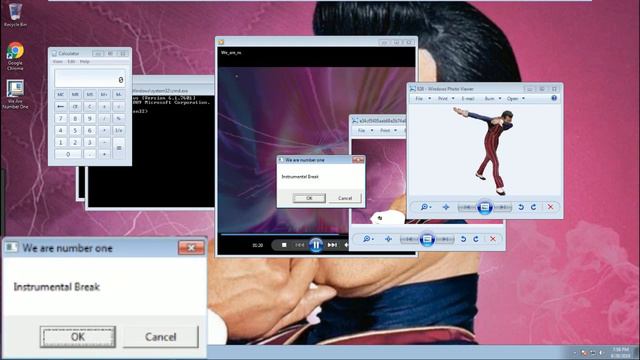Open Print dropdown in front Photo Viewer

tap(446, 99)
